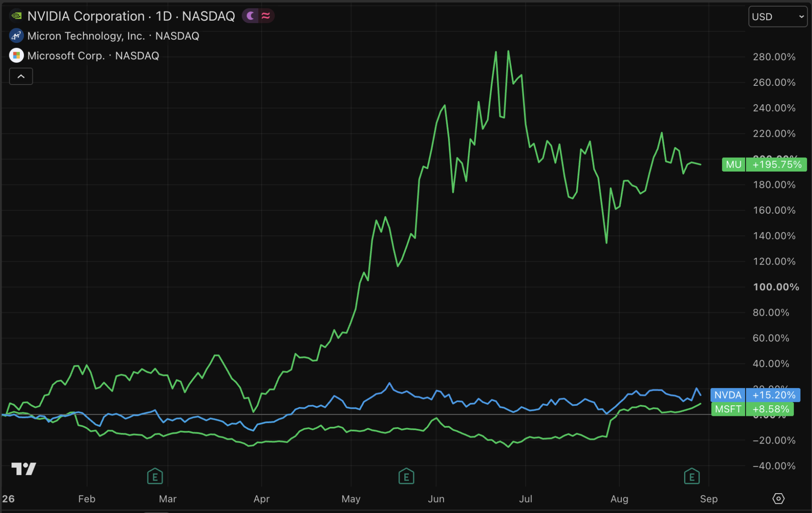
Task: Click the May label on time axis
Action: [351, 499]
